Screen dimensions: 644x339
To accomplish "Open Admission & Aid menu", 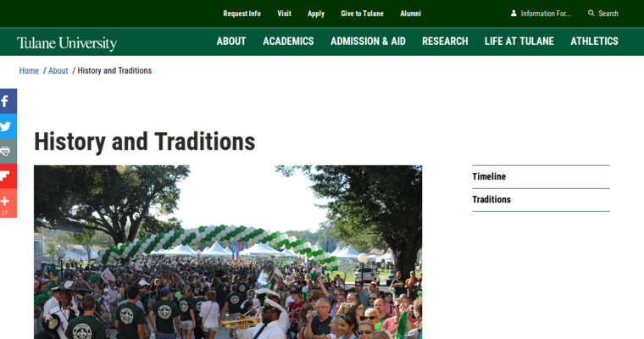I will pos(368,41).
